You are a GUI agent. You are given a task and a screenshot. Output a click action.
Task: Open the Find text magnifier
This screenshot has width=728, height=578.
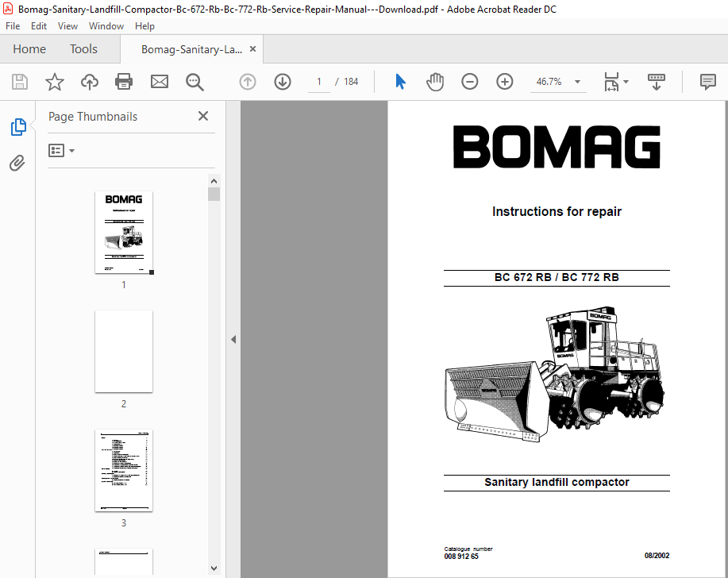pyautogui.click(x=195, y=82)
